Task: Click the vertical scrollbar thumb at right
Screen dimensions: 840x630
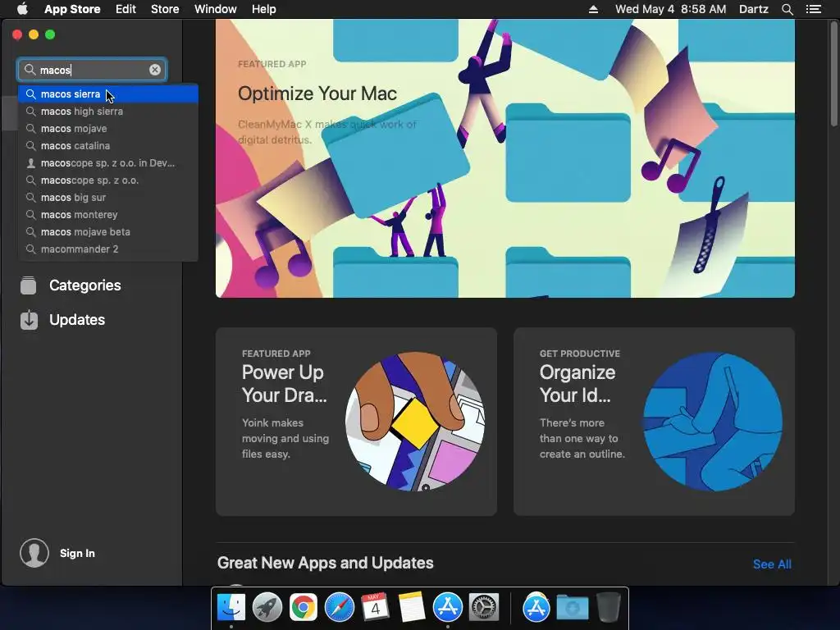Action: point(834,74)
